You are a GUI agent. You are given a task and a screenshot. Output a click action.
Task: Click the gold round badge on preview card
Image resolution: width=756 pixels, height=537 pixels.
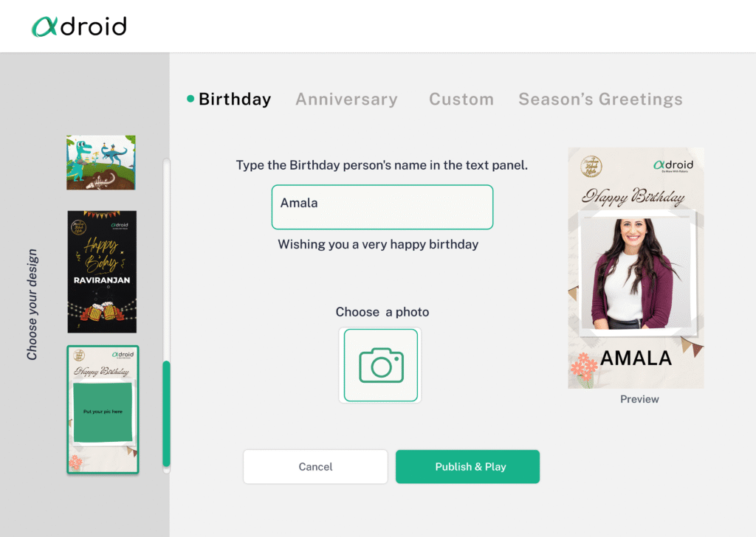click(x=591, y=167)
